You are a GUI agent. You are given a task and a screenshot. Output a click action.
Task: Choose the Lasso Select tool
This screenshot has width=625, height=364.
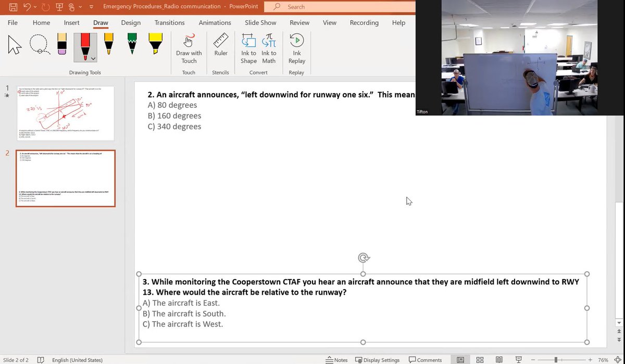tap(40, 45)
